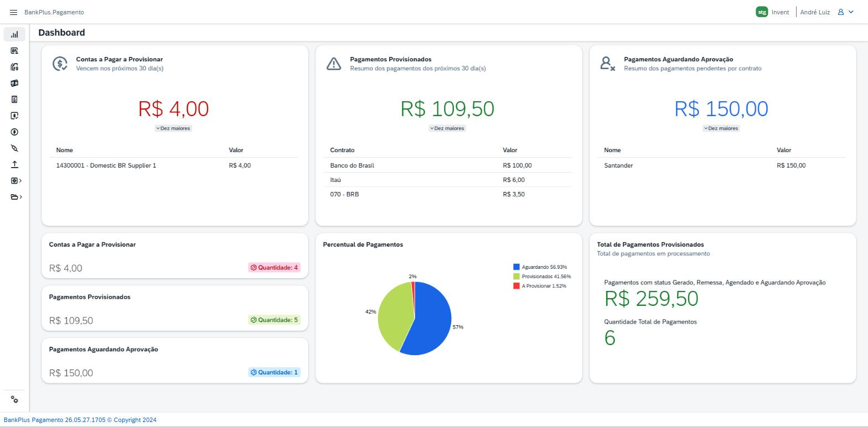Expand the gear box sidebar submenu
The width and height of the screenshot is (868, 427).
coord(16,181)
